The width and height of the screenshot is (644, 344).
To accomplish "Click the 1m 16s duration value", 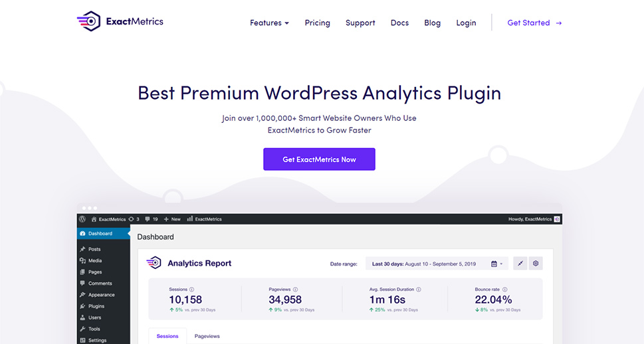I will 387,300.
